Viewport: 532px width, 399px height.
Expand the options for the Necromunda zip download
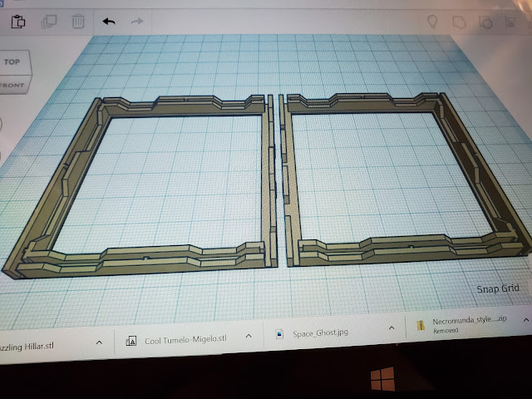point(526,319)
